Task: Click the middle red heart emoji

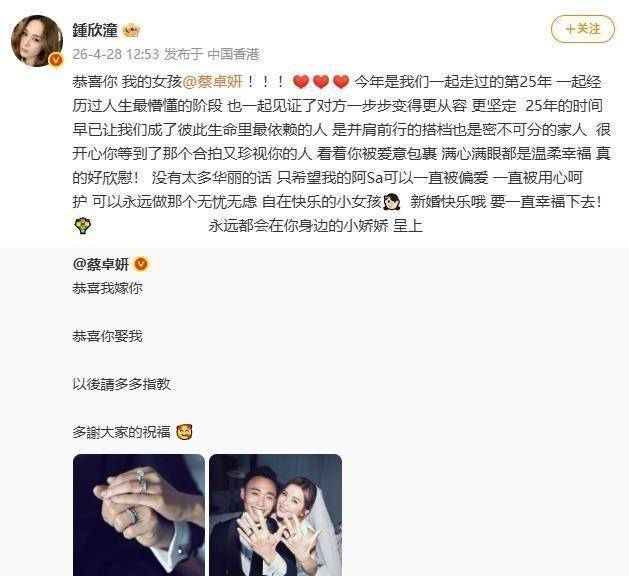Action: click(x=321, y=82)
